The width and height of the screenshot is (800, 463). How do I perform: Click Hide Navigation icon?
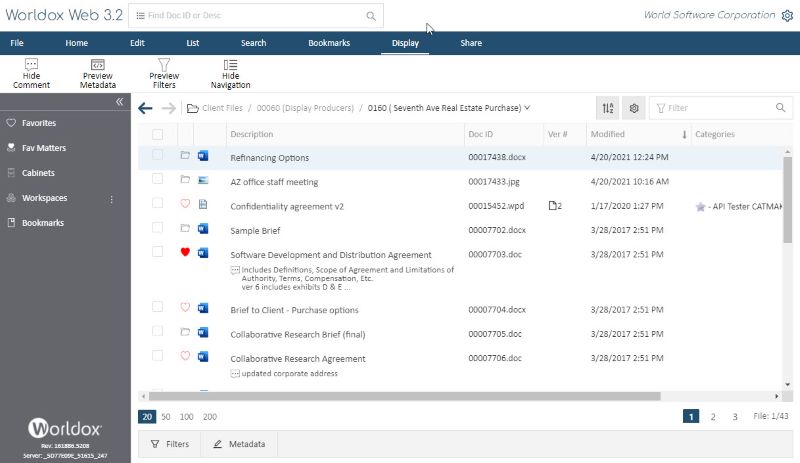[x=230, y=64]
